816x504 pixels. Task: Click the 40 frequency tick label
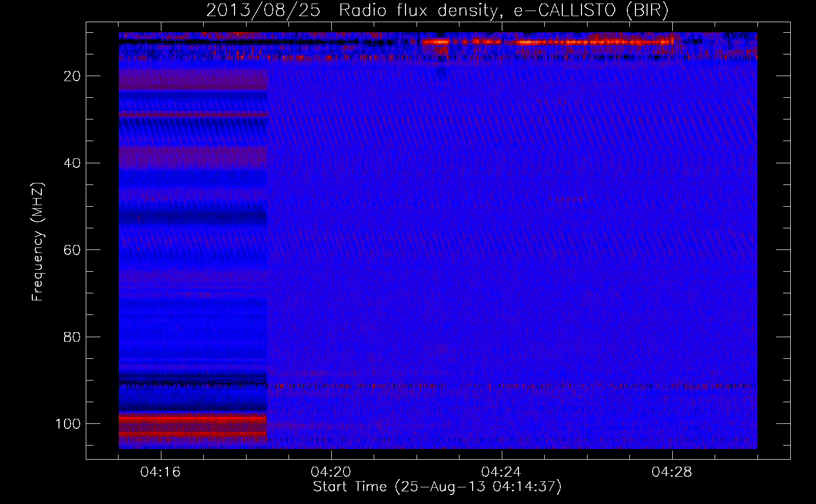(73, 163)
